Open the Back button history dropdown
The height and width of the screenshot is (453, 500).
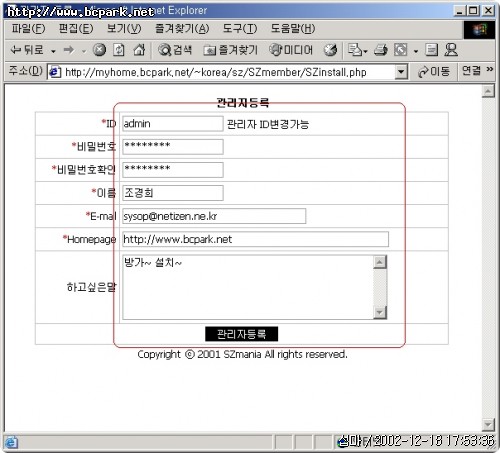coord(53,51)
